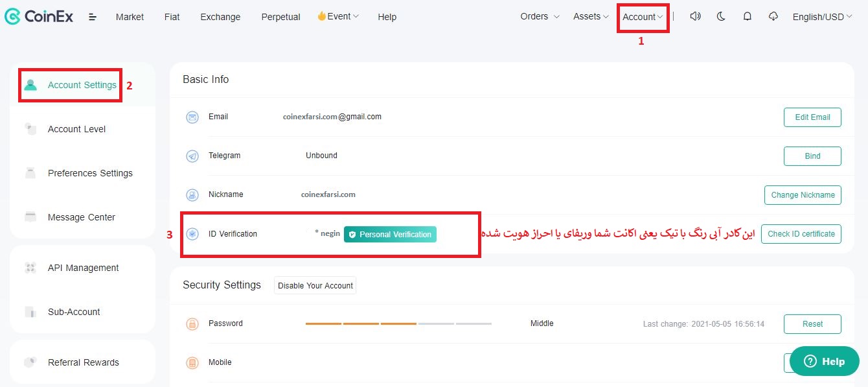
Task: Click the Sub-Account sidebar icon
Action: coord(30,312)
